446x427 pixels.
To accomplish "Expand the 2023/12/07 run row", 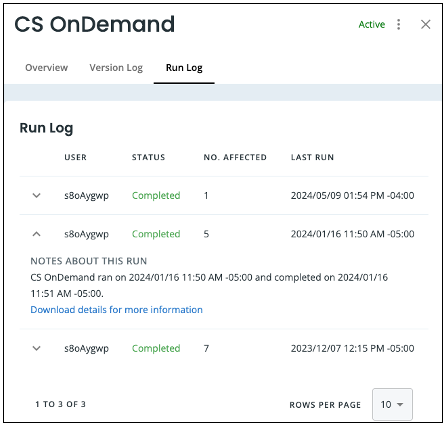I will [36, 348].
